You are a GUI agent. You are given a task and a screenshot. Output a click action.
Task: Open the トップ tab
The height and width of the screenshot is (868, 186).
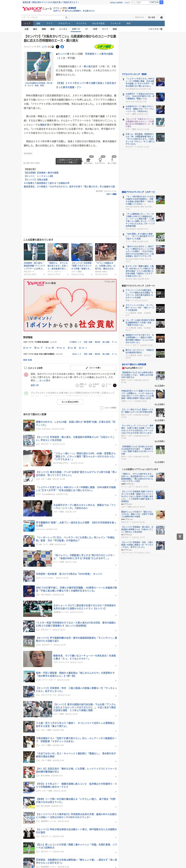click(27, 24)
